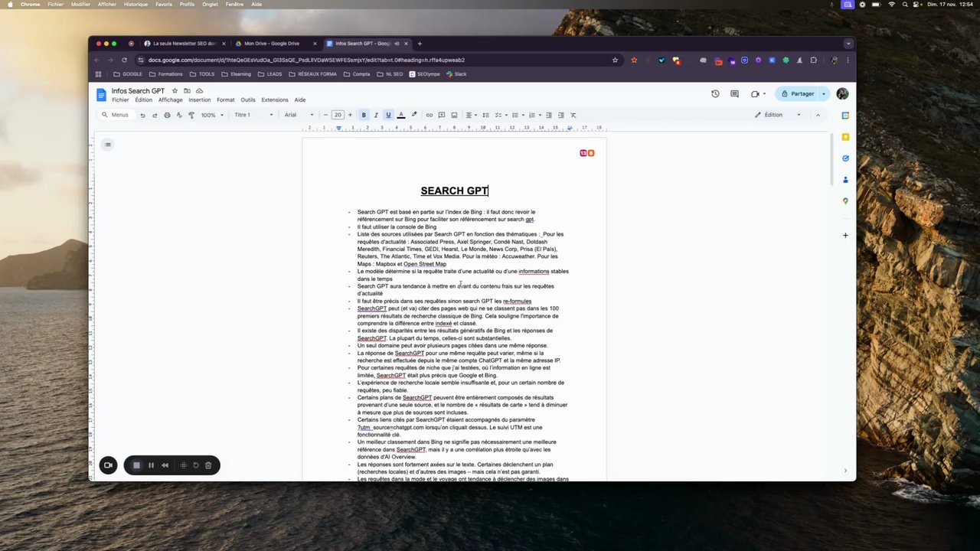Open the Formations bookmark folder
Screen dimensions: 980x551
tap(165, 74)
